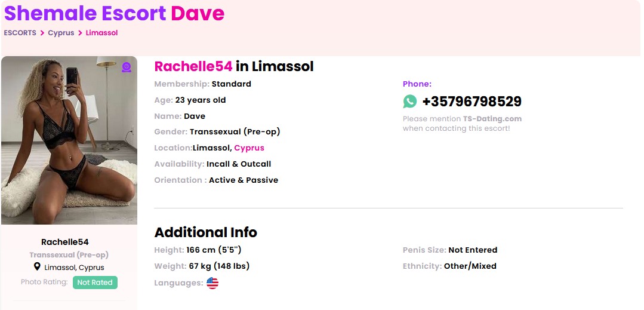Open the profile photo thumbnail

[69, 140]
